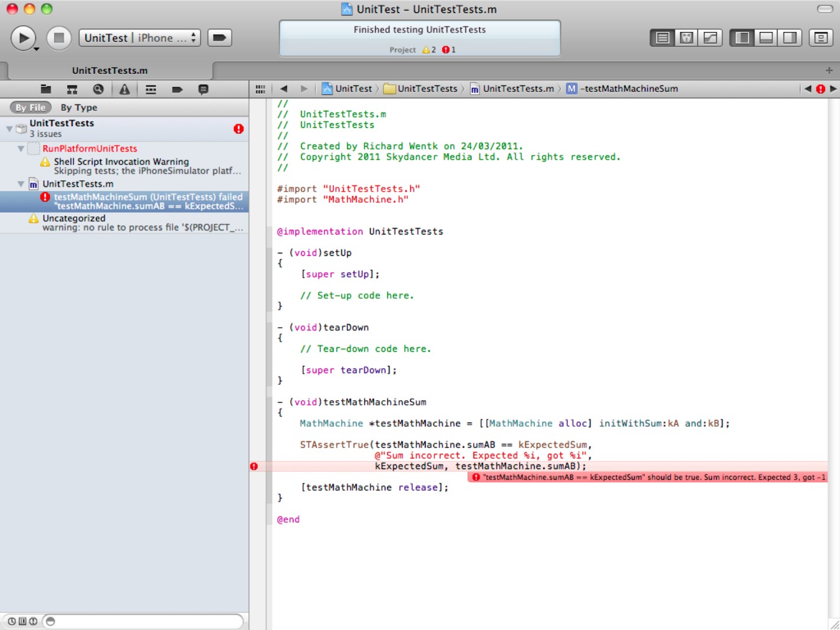Viewport: 840px width, 630px height.
Task: Select the UnitTestTests.m tab
Action: pos(110,70)
